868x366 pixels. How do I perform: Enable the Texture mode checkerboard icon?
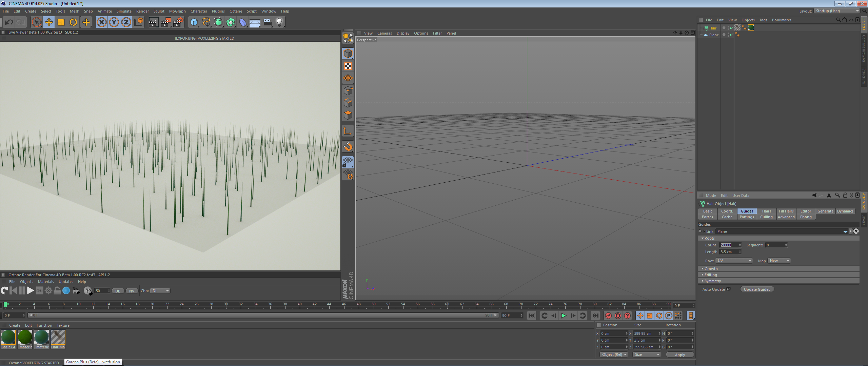(x=348, y=66)
